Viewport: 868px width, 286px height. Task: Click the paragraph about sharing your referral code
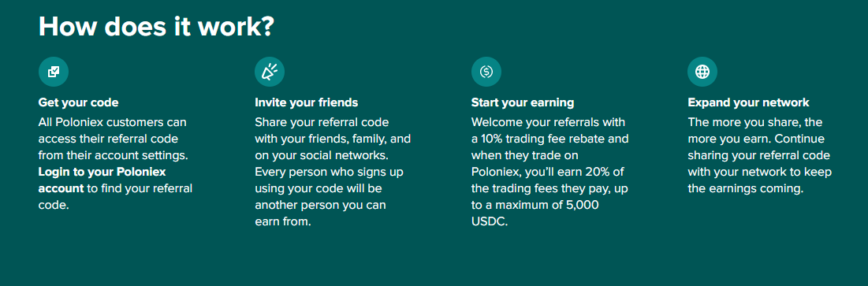tap(333, 172)
